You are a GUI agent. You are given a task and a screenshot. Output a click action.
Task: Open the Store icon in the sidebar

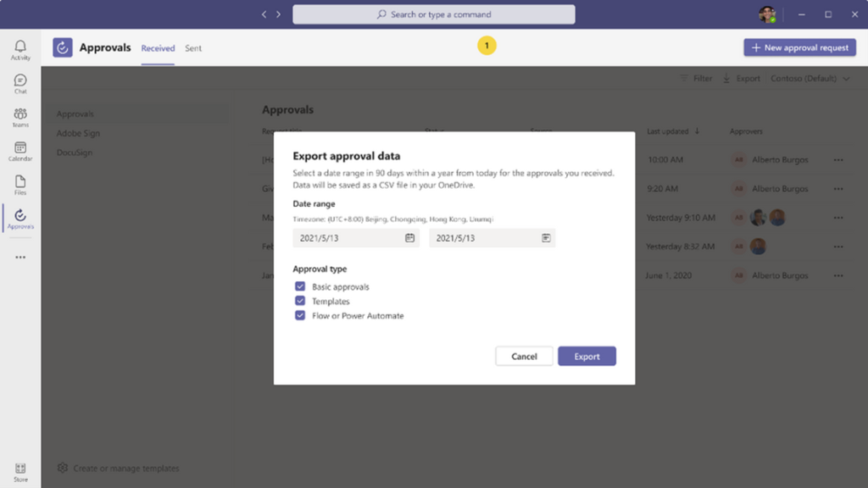click(x=20, y=471)
